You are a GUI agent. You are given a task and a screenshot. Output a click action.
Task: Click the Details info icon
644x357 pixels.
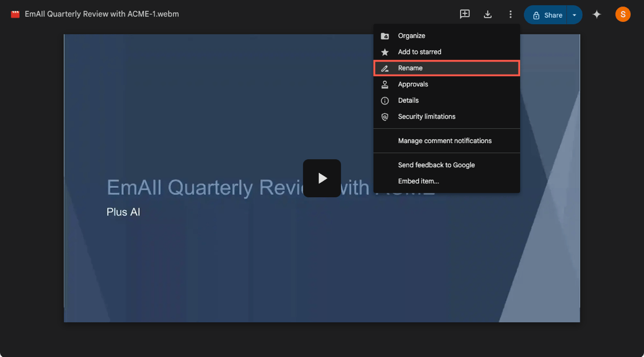coord(385,100)
